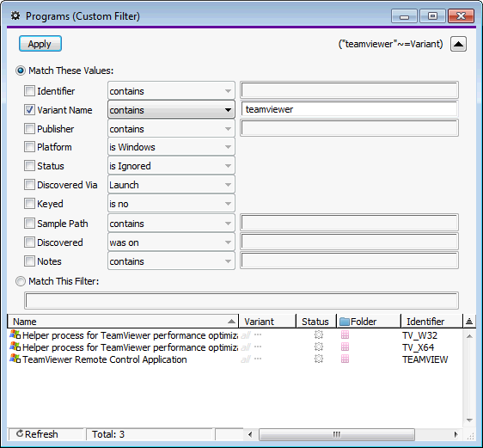Click the Match This Filter text field

(x=241, y=300)
